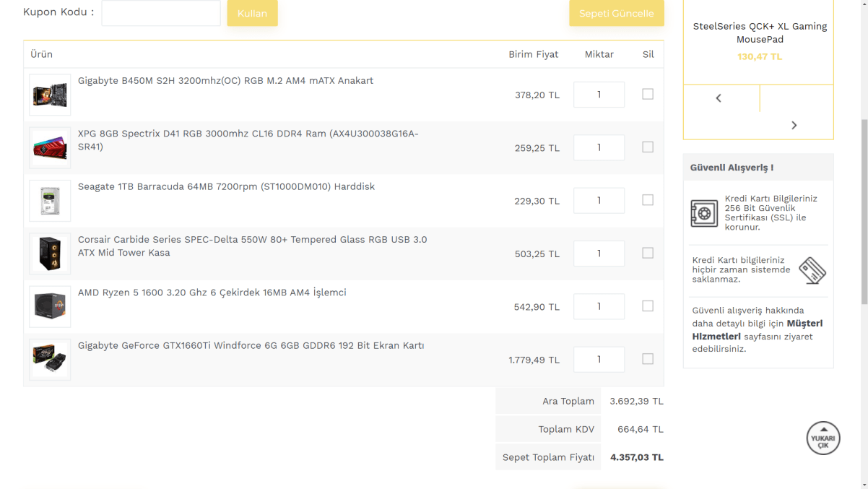Open XPG Spectrix D41 RAM thumbnail
868x489 pixels.
50,147
